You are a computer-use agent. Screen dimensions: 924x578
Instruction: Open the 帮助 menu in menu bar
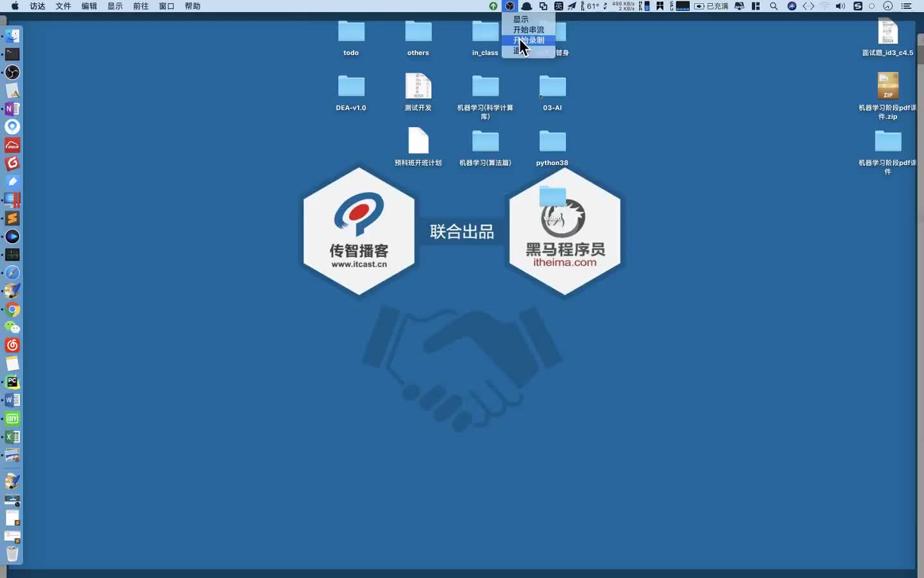[x=193, y=6]
